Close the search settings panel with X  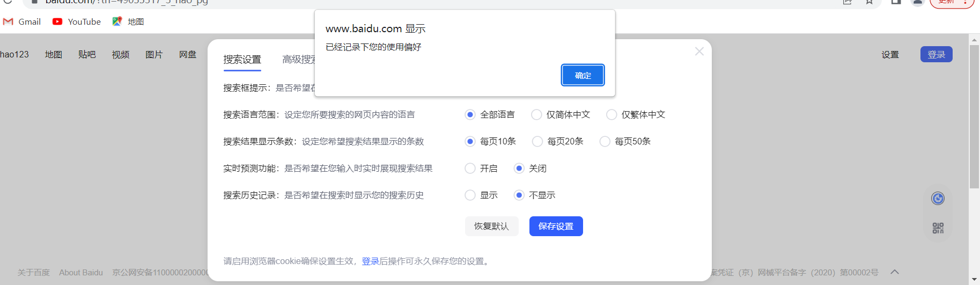point(699,52)
